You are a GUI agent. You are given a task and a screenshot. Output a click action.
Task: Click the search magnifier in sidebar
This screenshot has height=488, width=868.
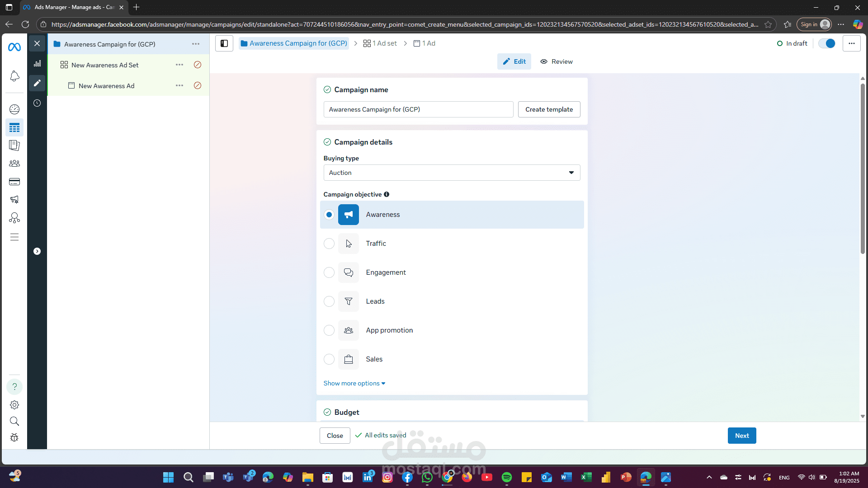tap(14, 421)
